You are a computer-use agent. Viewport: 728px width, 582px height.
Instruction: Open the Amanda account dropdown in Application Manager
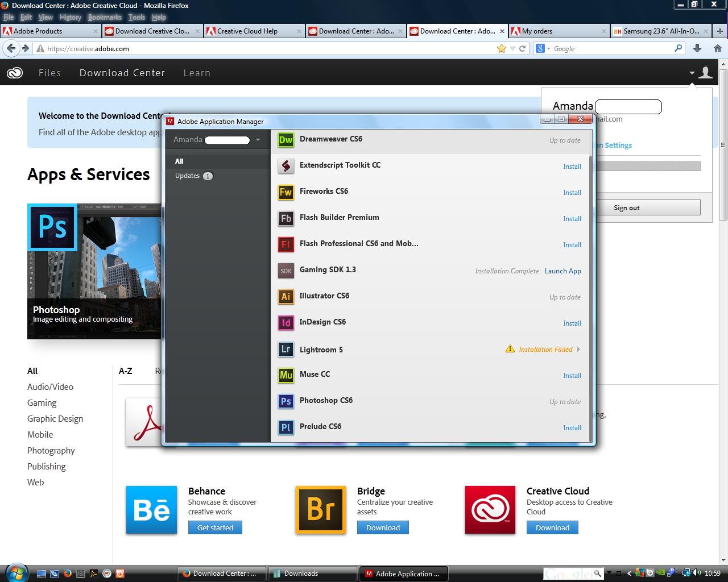pyautogui.click(x=258, y=140)
